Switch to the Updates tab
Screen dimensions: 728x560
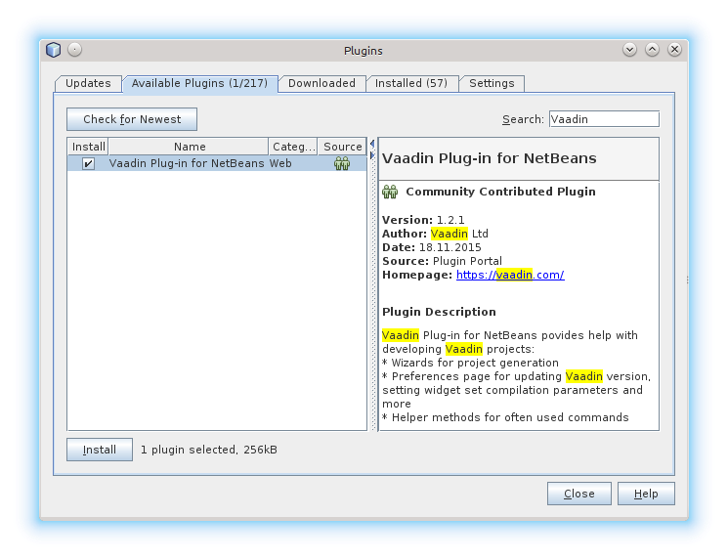(88, 84)
